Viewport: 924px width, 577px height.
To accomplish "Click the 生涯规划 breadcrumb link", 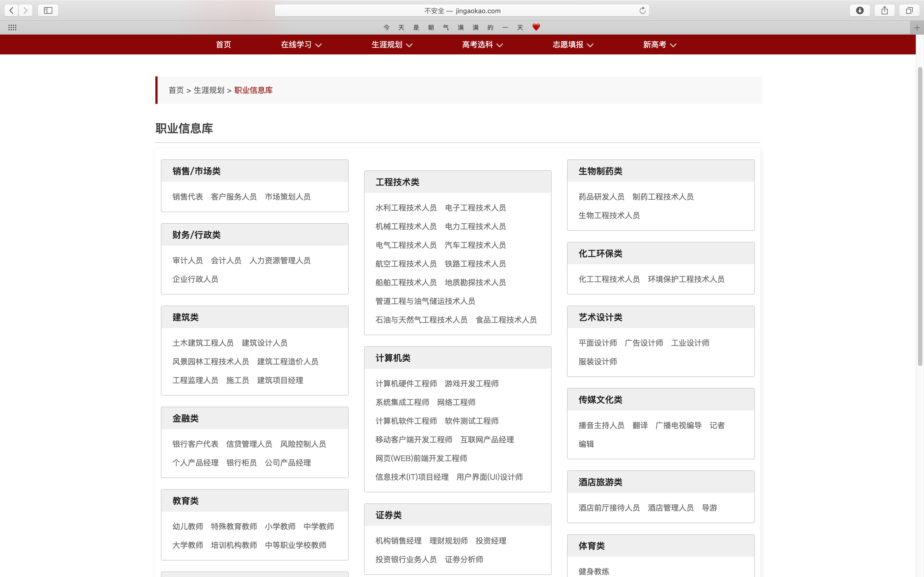I will tap(209, 90).
